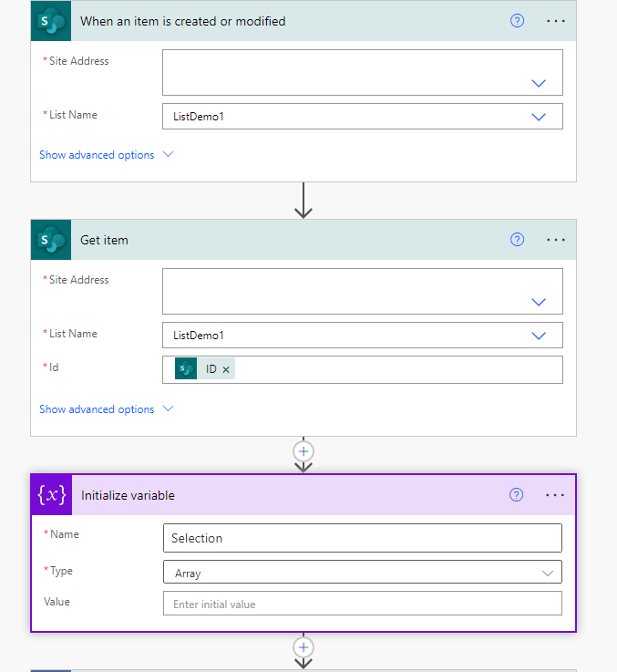Click SharePoint icon on trigger card
617x672 pixels.
[x=51, y=21]
